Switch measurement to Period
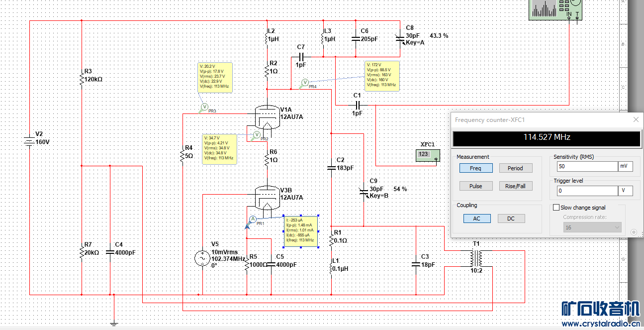 [516, 168]
